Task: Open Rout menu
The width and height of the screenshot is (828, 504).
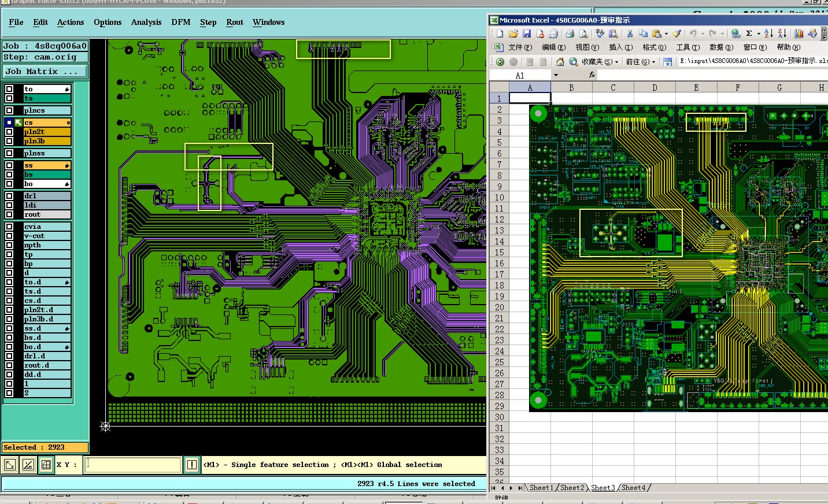Action: pyautogui.click(x=235, y=23)
